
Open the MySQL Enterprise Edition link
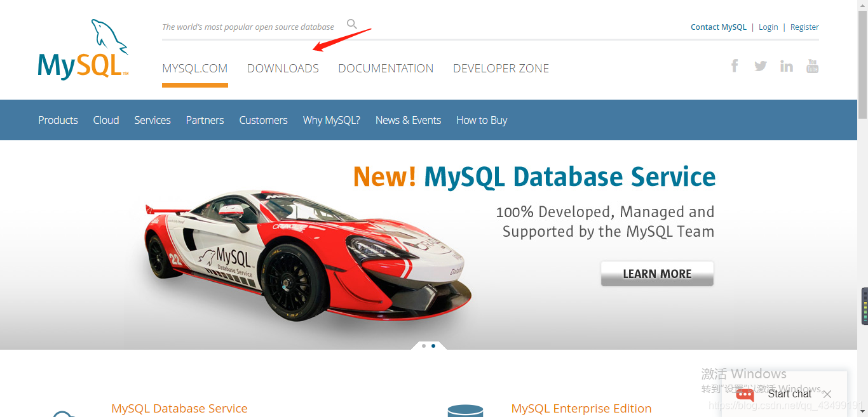[581, 408]
